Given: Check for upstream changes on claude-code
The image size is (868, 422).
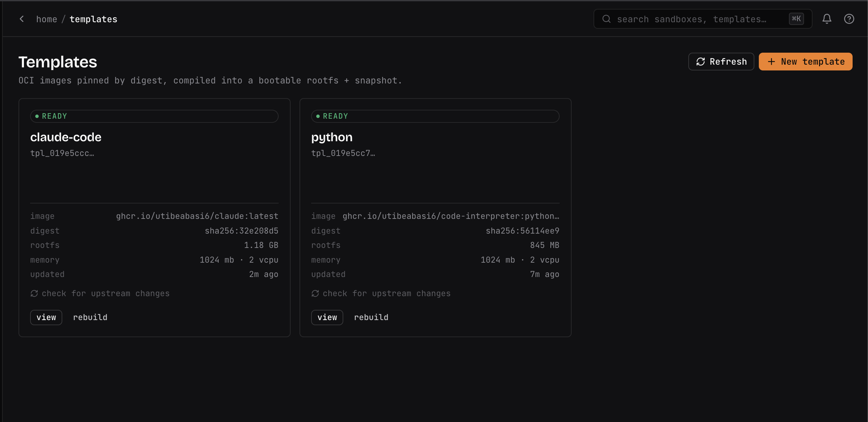Looking at the screenshot, I should (x=100, y=293).
